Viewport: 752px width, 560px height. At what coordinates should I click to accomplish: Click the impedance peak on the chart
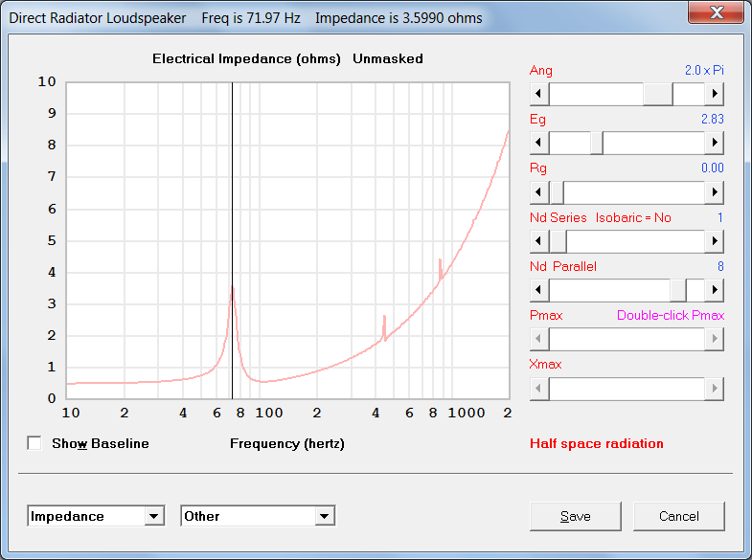click(x=233, y=287)
